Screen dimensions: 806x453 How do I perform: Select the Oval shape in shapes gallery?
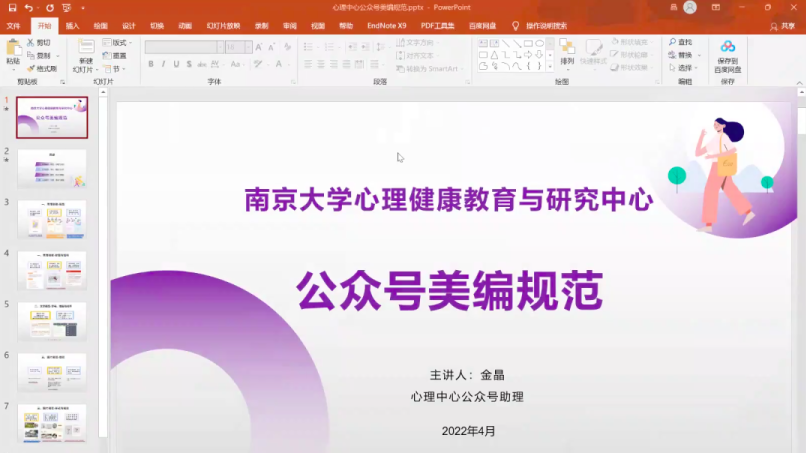coord(539,44)
